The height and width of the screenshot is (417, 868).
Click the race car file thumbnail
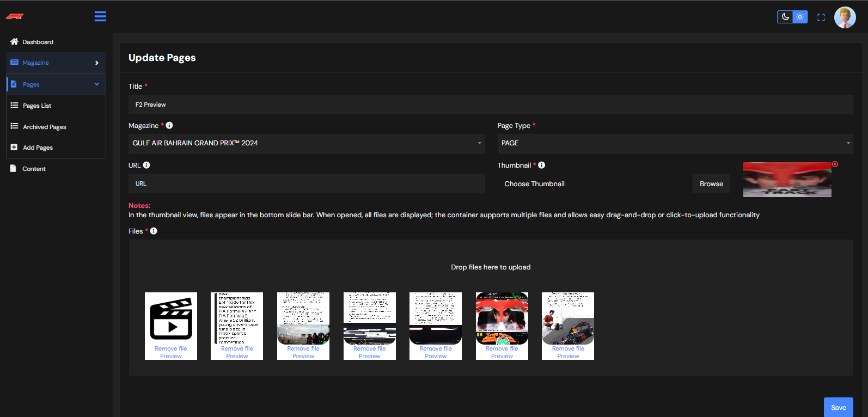(x=568, y=318)
